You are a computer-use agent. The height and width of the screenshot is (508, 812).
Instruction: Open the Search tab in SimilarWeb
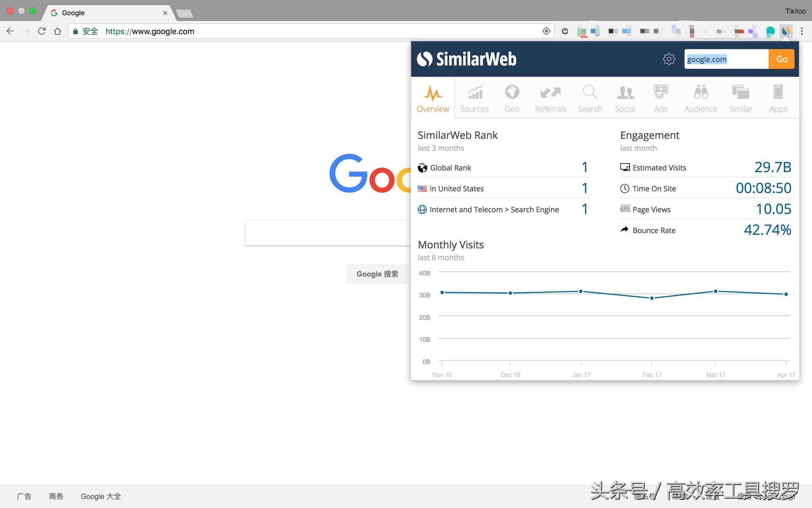(590, 98)
